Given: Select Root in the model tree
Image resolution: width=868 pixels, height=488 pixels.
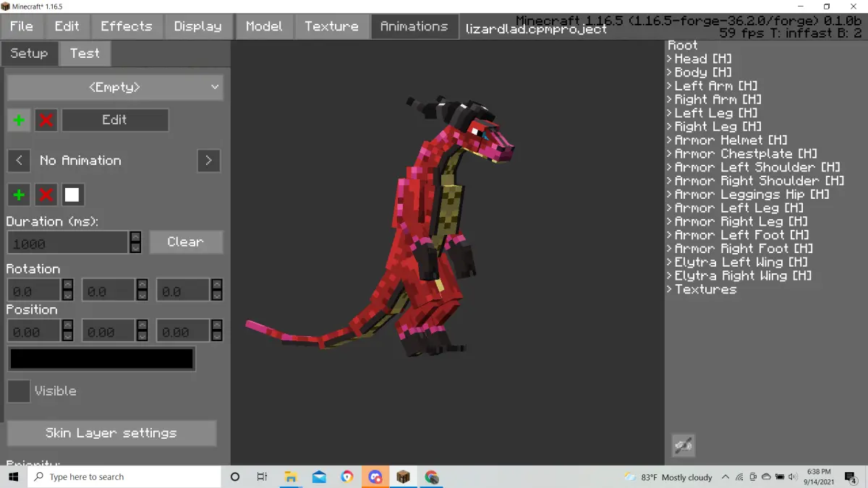Looking at the screenshot, I should coord(683,46).
